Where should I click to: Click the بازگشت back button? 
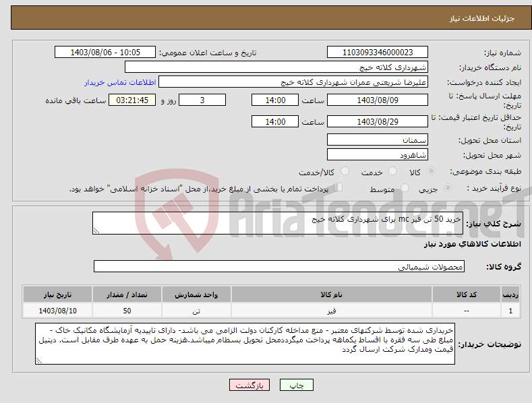coord(249,385)
